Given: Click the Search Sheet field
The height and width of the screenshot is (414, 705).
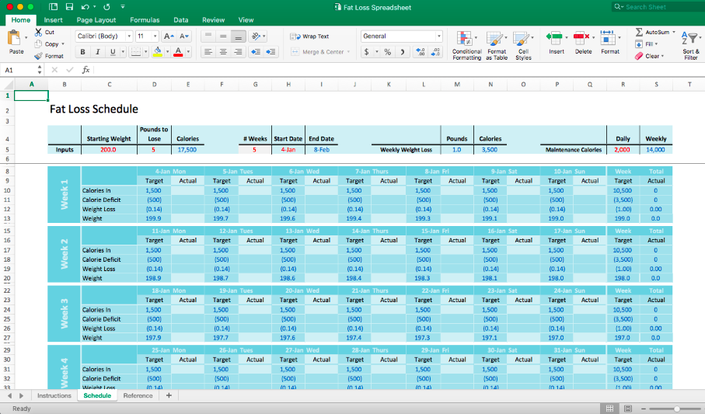Looking at the screenshot, I should pos(657,7).
